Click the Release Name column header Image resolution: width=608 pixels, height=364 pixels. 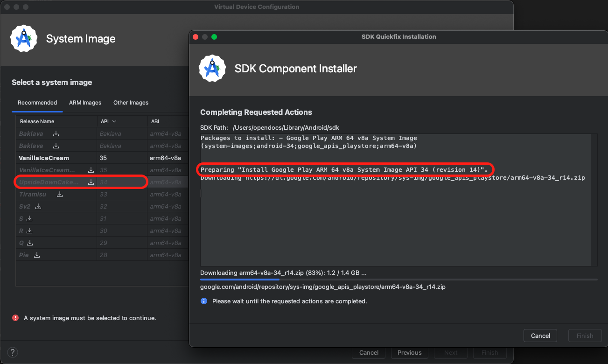(x=56, y=121)
